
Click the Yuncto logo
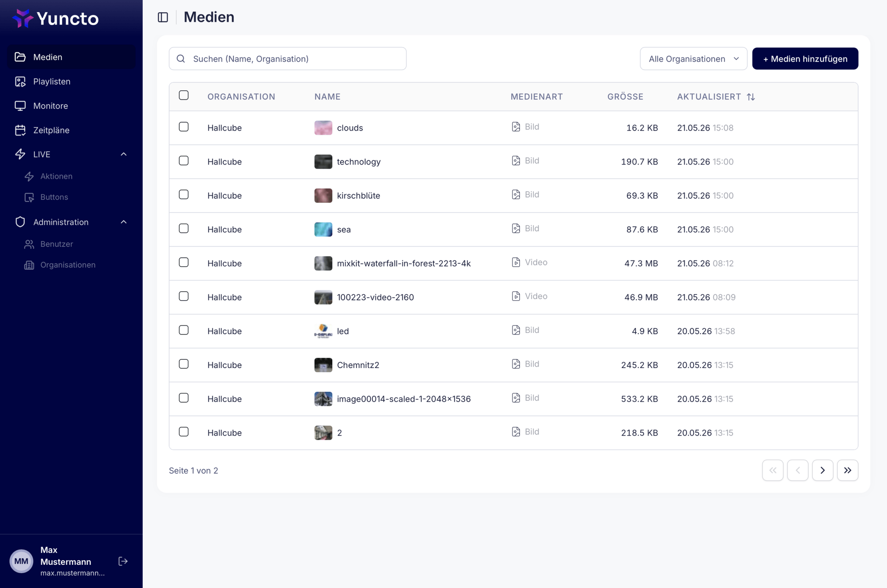tap(55, 18)
